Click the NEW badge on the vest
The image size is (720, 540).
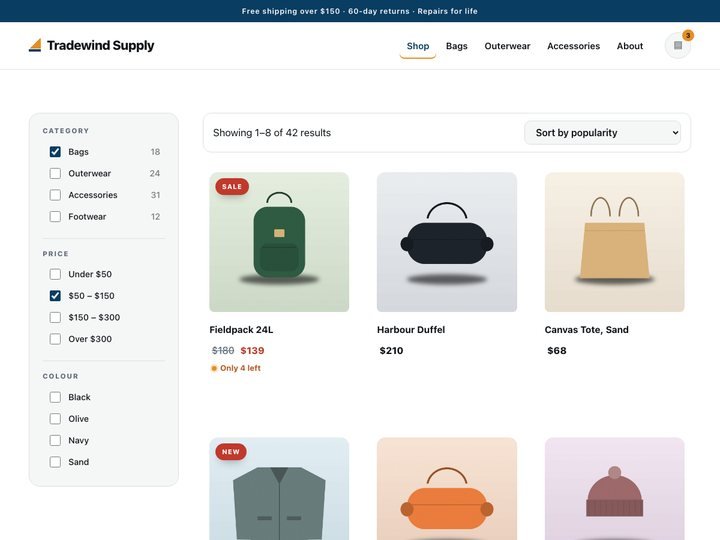(231, 452)
